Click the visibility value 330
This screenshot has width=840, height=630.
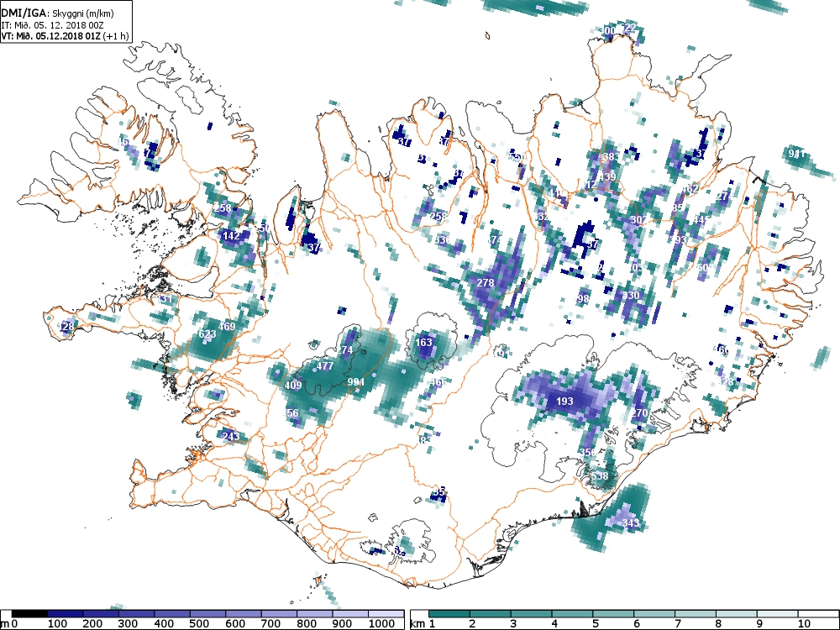tap(631, 295)
